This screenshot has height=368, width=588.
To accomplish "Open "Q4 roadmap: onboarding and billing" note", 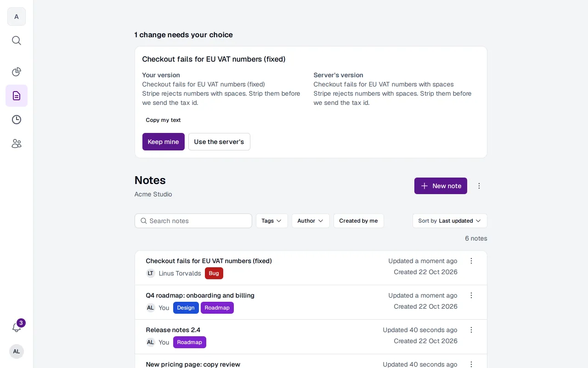I will pos(200,295).
